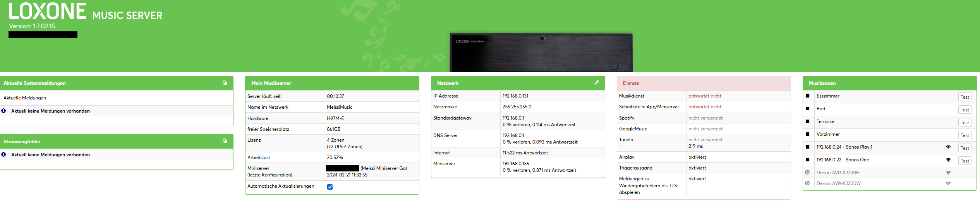Click the stop icon beside Sonos One
This screenshot has height=202, width=980.
(x=807, y=160)
